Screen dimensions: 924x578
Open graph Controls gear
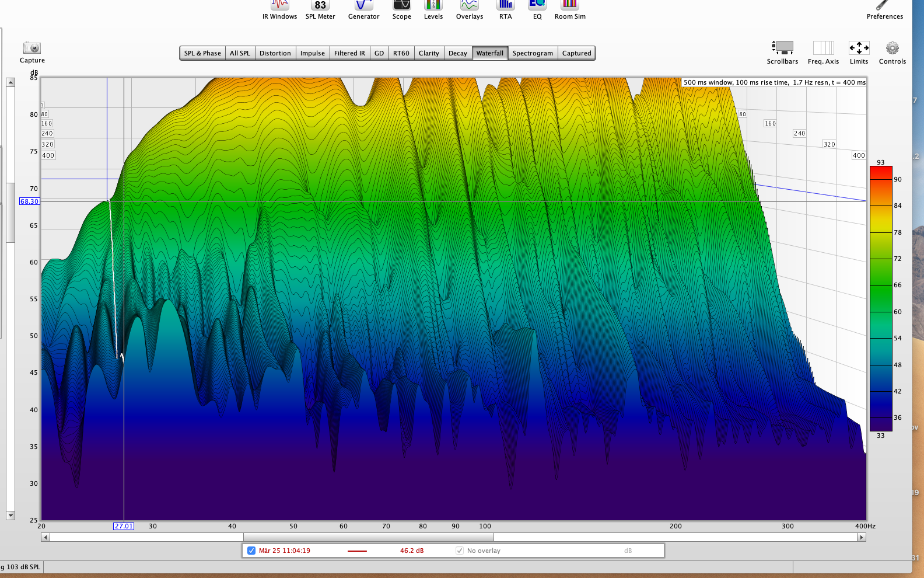[892, 48]
